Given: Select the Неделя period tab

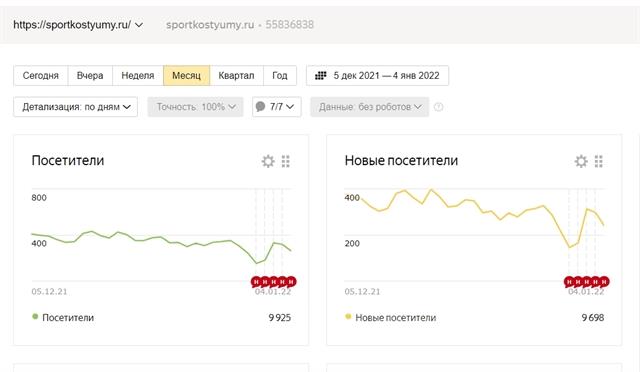Looking at the screenshot, I should [x=138, y=76].
